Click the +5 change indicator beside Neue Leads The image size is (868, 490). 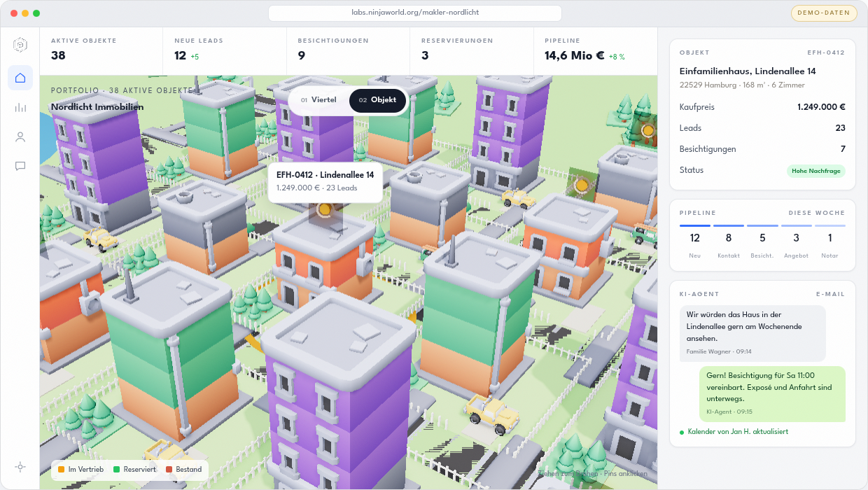point(195,57)
